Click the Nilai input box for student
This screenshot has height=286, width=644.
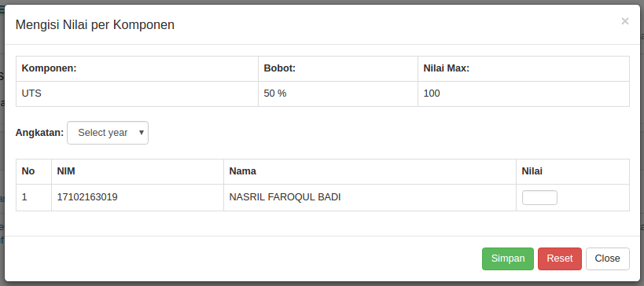[539, 197]
